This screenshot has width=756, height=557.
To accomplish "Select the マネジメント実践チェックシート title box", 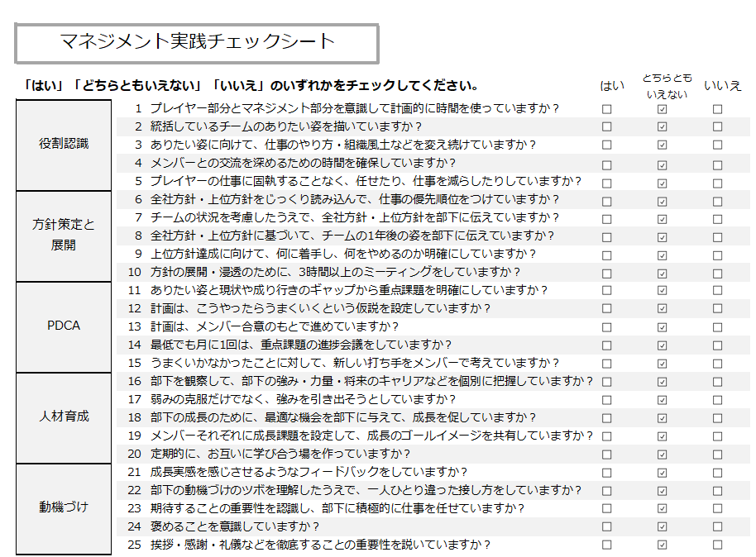I will pos(197,43).
